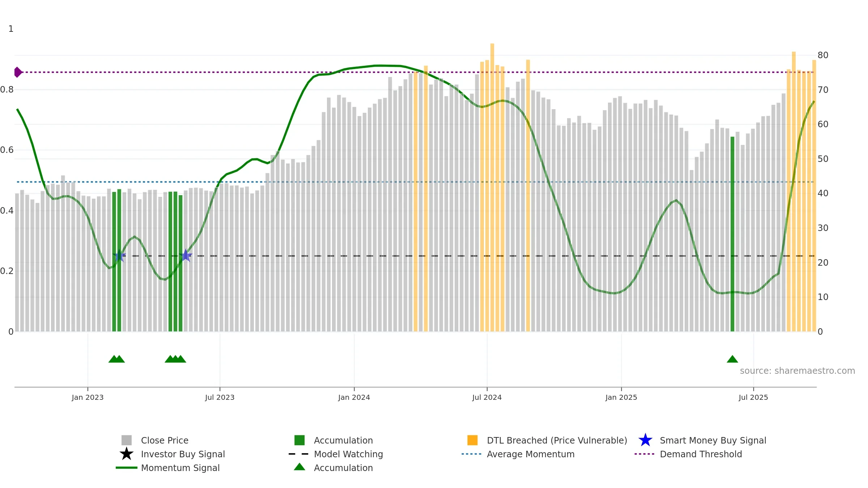Click the lone green accumulation triangle near Jul 2025
The width and height of the screenshot is (868, 488).
[732, 359]
